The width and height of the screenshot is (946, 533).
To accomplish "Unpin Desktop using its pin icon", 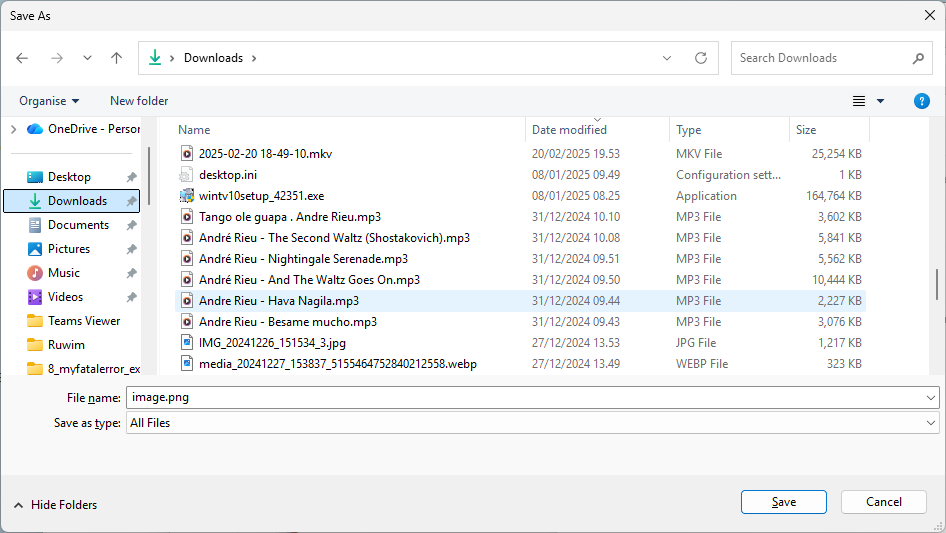I will tap(131, 177).
